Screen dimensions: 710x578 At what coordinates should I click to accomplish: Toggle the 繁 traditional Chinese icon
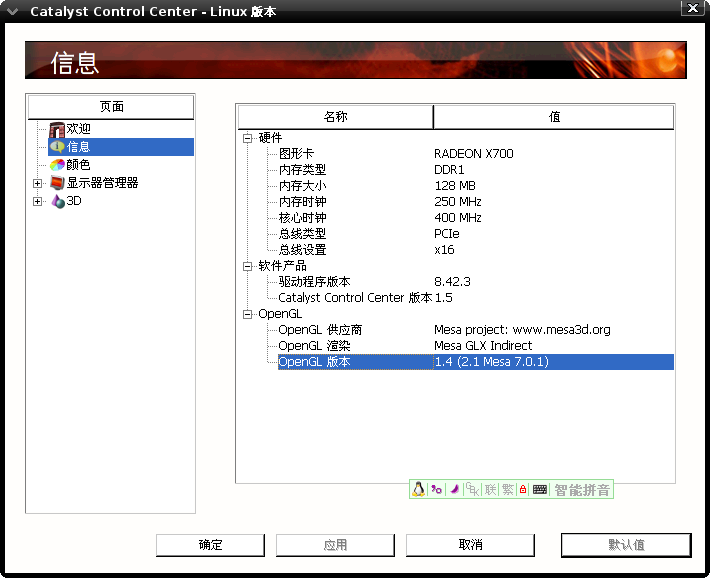pos(508,490)
